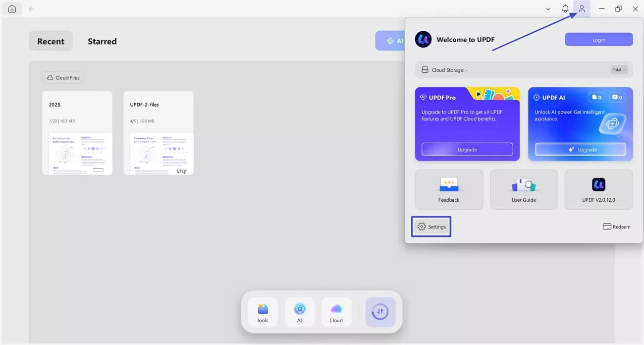Expand the Total storage dropdown

click(x=619, y=70)
